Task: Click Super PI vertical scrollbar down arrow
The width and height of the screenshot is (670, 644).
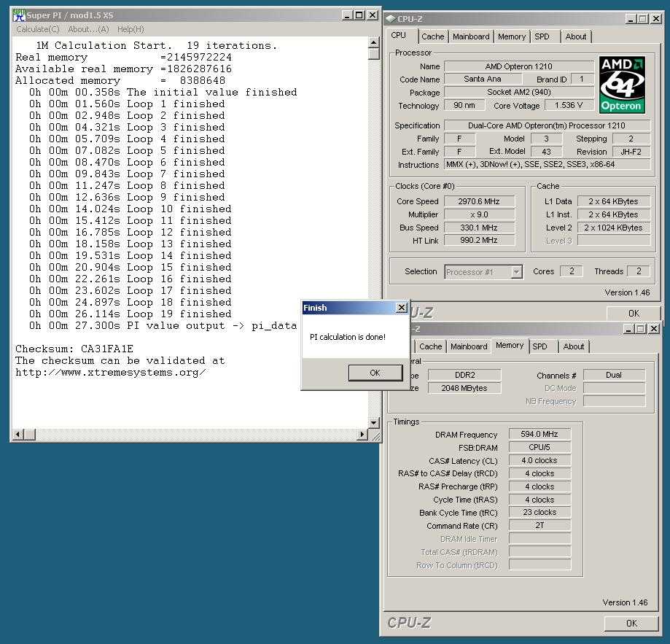Action: tap(373, 422)
